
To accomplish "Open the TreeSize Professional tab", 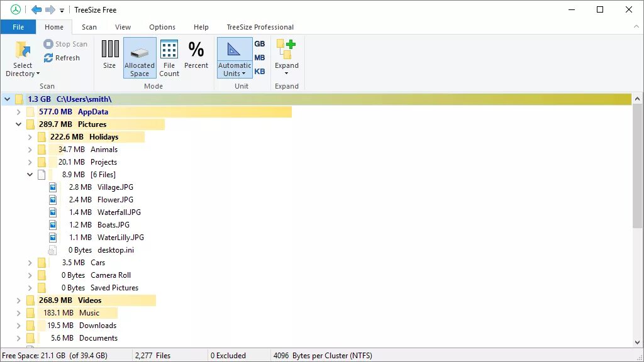I will click(260, 27).
